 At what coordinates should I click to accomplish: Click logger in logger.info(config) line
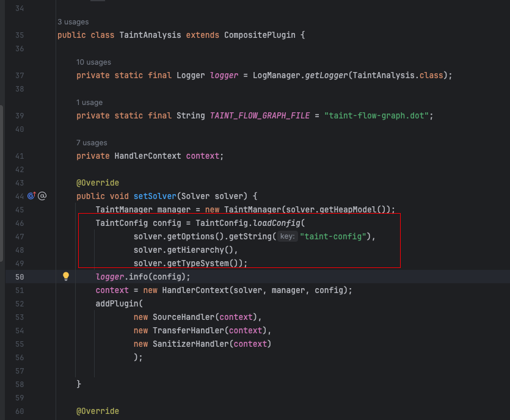point(109,277)
